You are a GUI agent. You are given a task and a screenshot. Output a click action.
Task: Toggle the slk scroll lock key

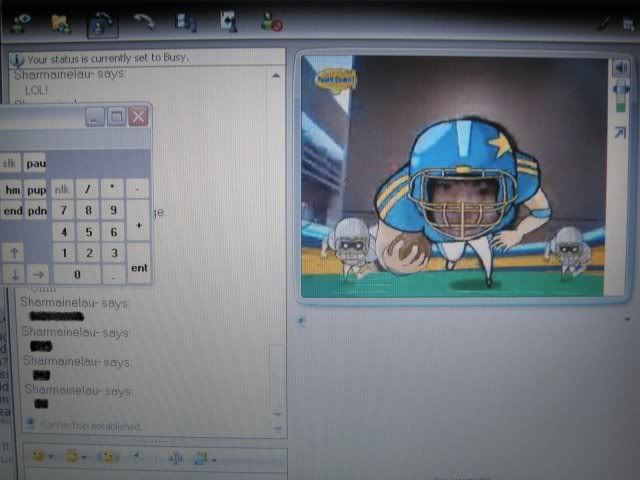pyautogui.click(x=11, y=163)
